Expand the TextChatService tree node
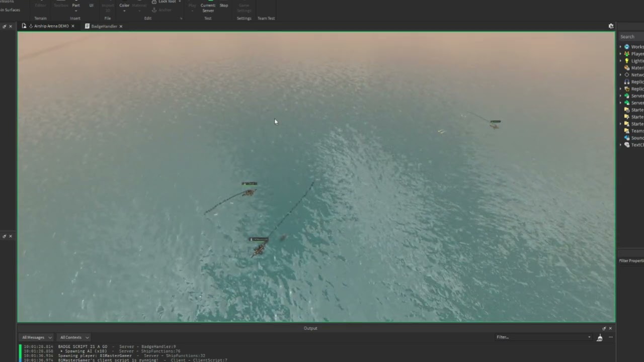This screenshot has width=644, height=362. point(620,145)
